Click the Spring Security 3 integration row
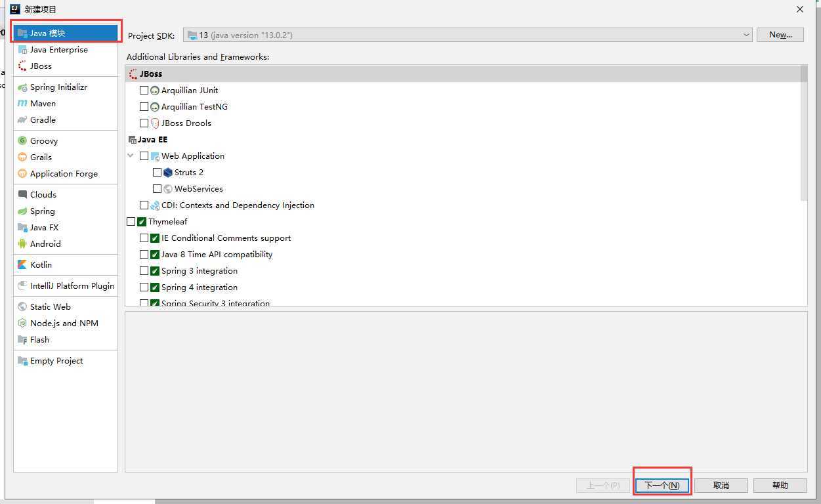This screenshot has height=504, width=821. click(x=463, y=303)
